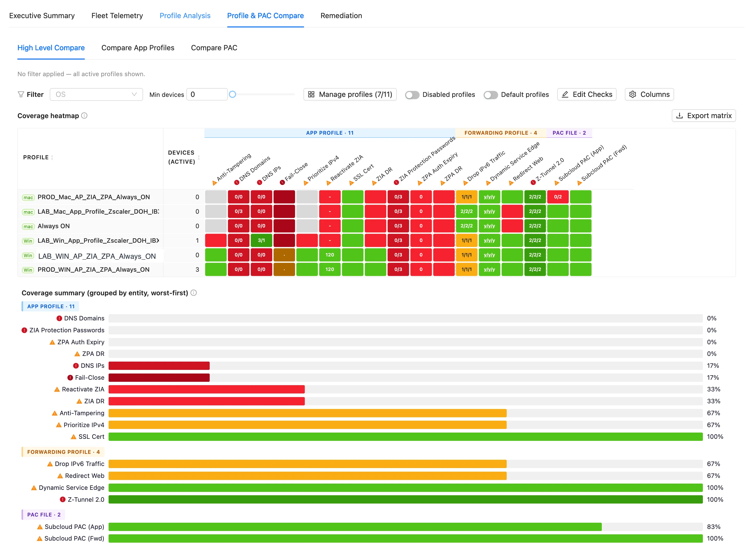Click the SSL Cert column warning icon
This screenshot has height=560, width=749.
(x=351, y=183)
